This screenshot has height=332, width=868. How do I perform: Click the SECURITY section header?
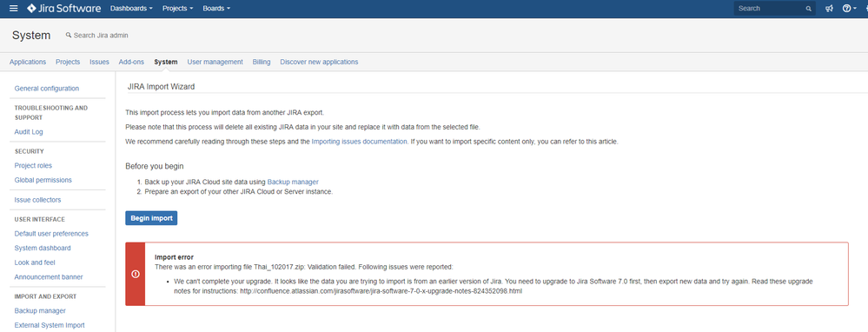pyautogui.click(x=30, y=151)
